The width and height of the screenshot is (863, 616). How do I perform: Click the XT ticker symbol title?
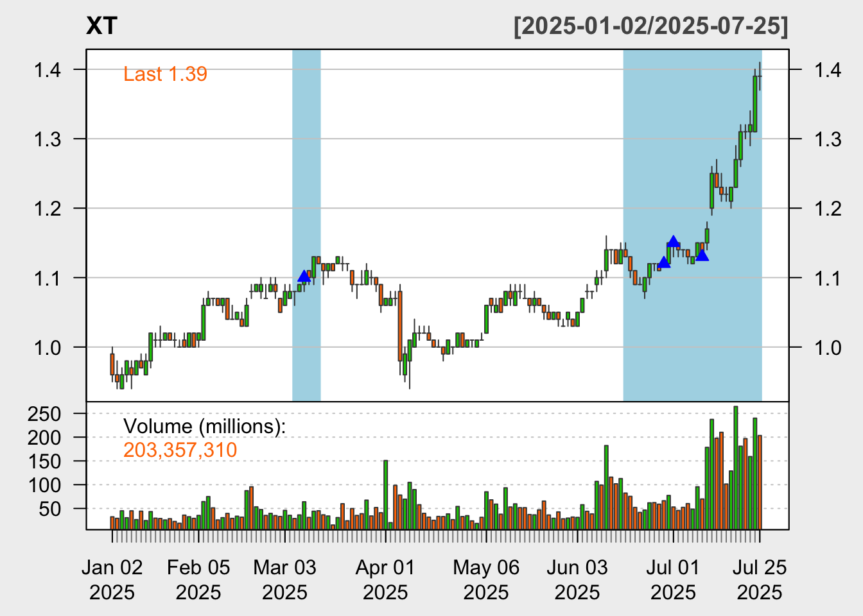[x=101, y=26]
